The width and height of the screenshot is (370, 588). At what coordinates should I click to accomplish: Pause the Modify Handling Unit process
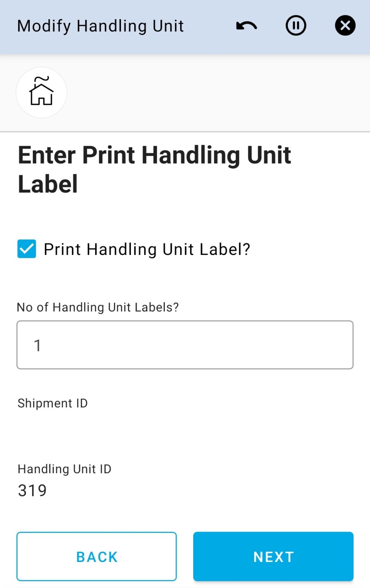[x=295, y=26]
